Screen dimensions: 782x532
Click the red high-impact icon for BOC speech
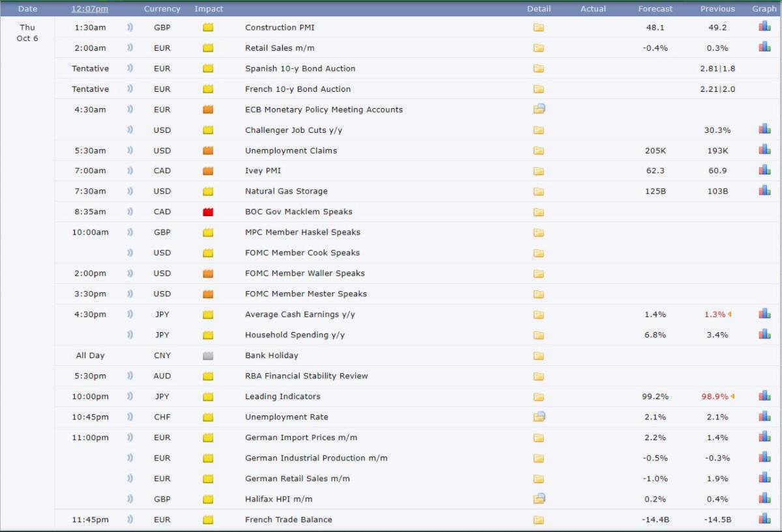pos(208,212)
